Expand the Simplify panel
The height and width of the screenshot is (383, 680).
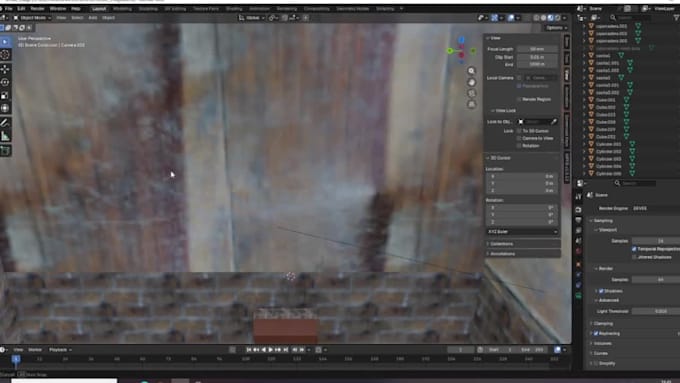[603, 363]
